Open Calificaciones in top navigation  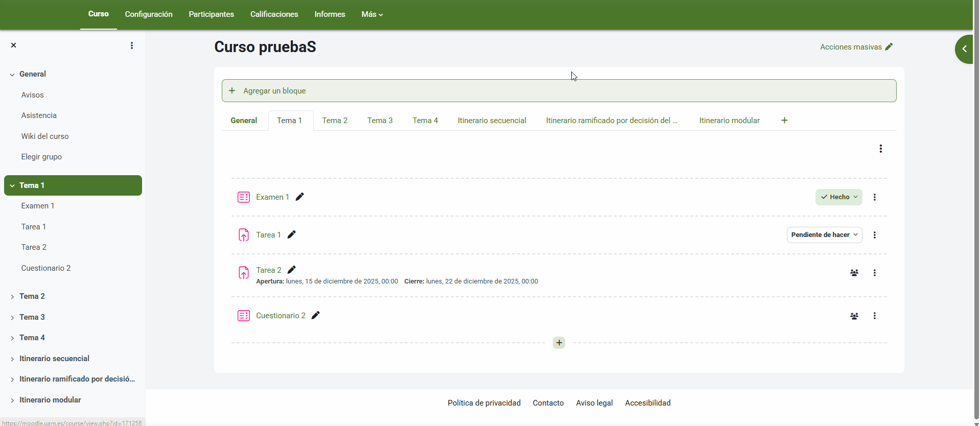point(274,14)
